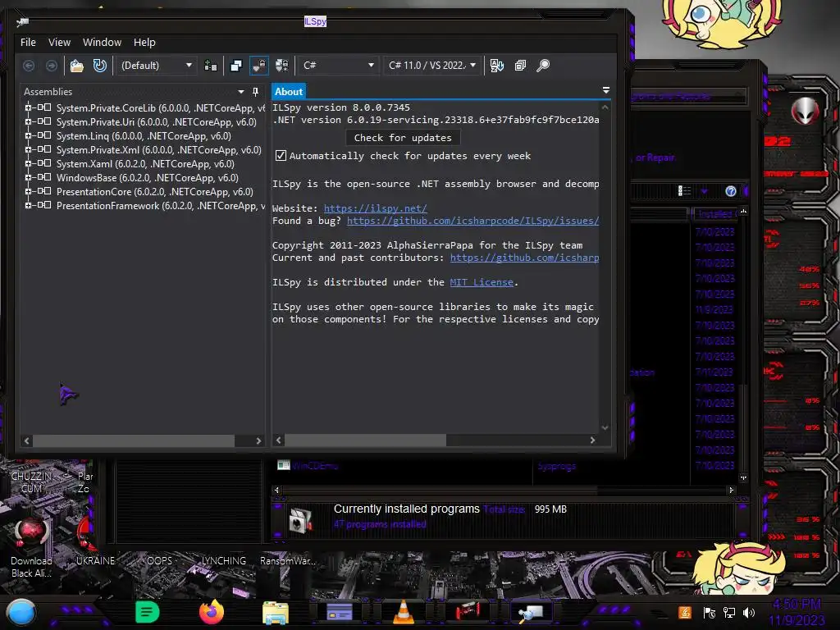Click the About page scroll left arrow
Screen dimensions: 840x630
pos(279,441)
